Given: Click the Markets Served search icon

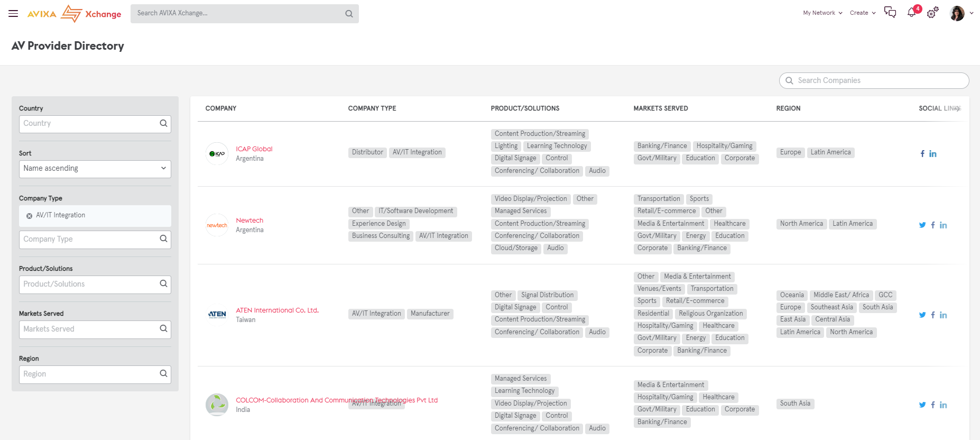Looking at the screenshot, I should pyautogui.click(x=164, y=328).
